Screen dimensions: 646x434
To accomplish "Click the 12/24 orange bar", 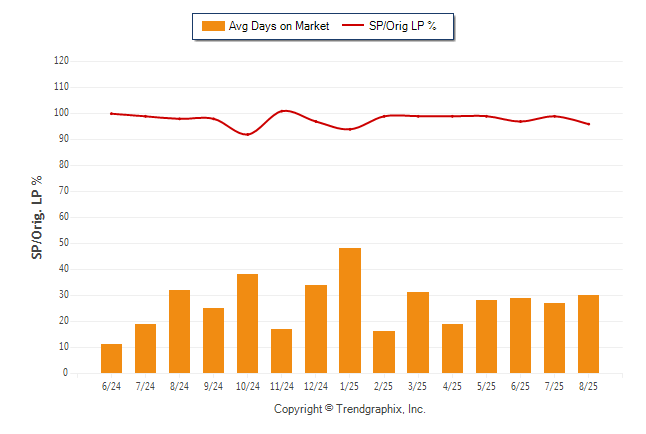I will click(x=316, y=329).
